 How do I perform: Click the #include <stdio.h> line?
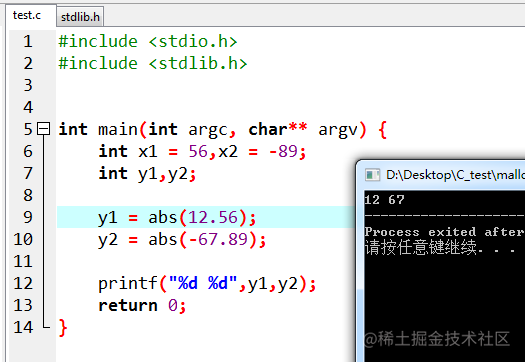[x=148, y=42]
